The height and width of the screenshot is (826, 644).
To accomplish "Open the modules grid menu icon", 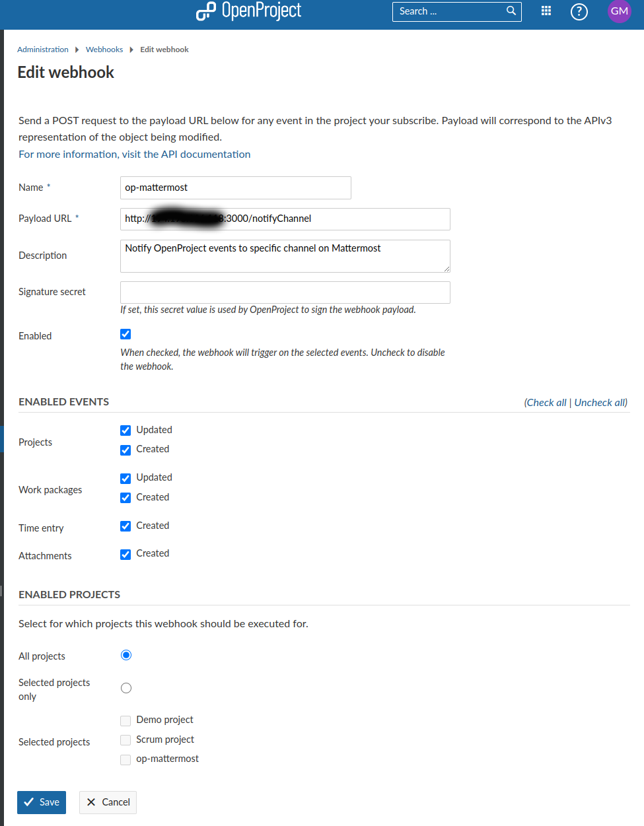I will pyautogui.click(x=546, y=11).
